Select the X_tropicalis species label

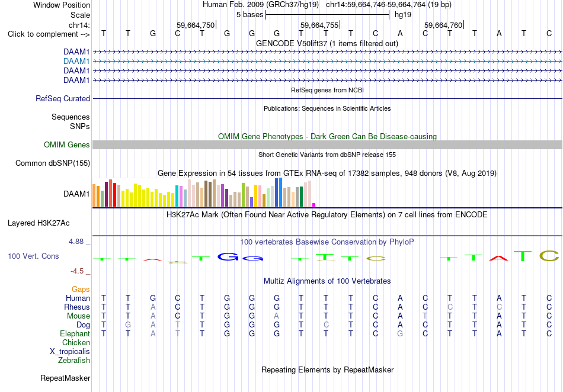70,352
